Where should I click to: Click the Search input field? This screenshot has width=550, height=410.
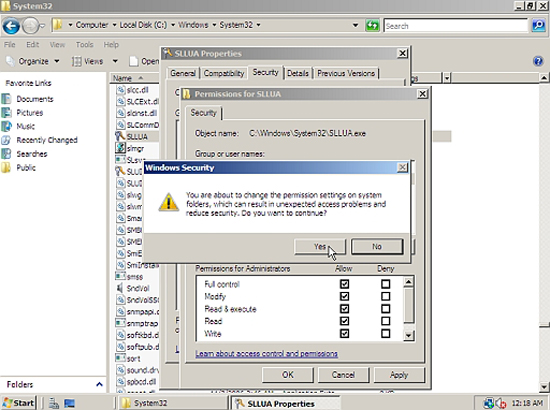point(456,26)
